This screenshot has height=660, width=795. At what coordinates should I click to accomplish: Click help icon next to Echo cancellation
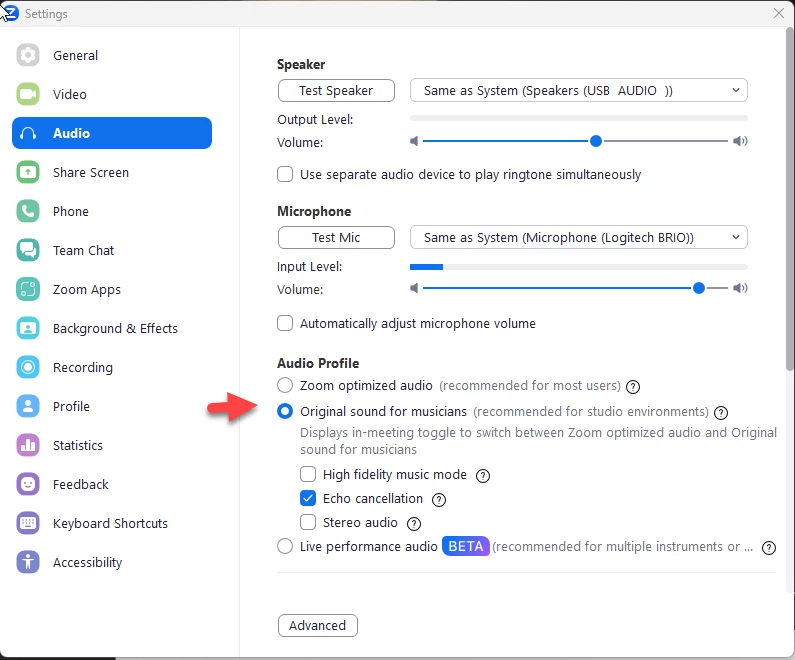[439, 500]
